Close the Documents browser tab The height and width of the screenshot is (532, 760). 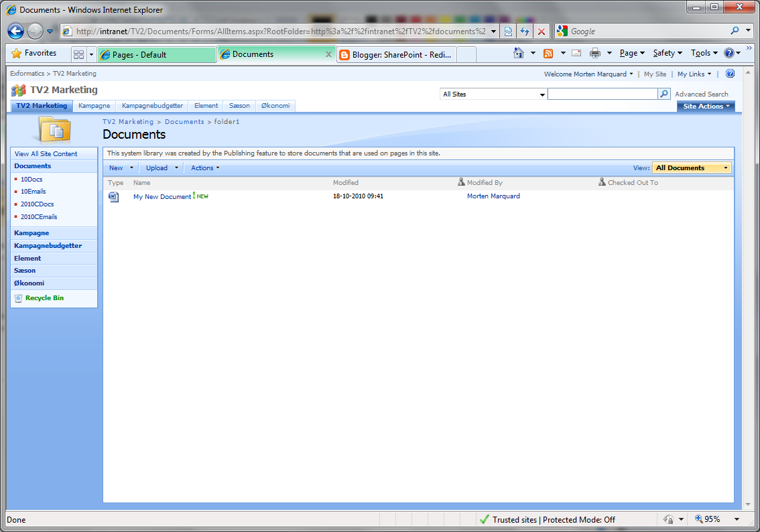[x=328, y=54]
